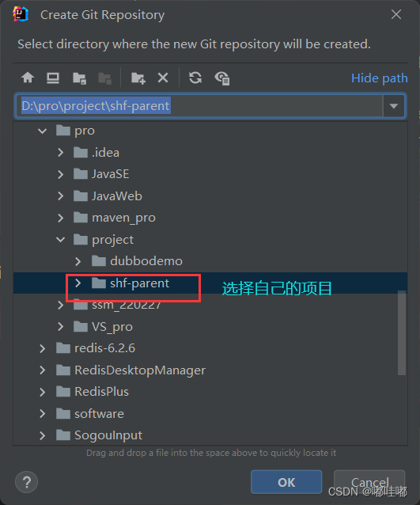Click the directory tree vertical scrollbar
Viewport: 420px width, 505px height.
pos(402,332)
